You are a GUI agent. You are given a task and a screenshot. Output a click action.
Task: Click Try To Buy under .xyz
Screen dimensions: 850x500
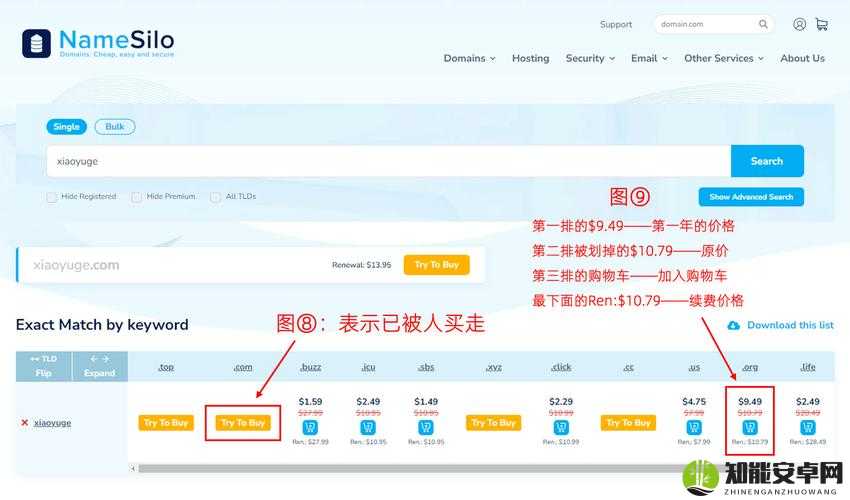[493, 422]
